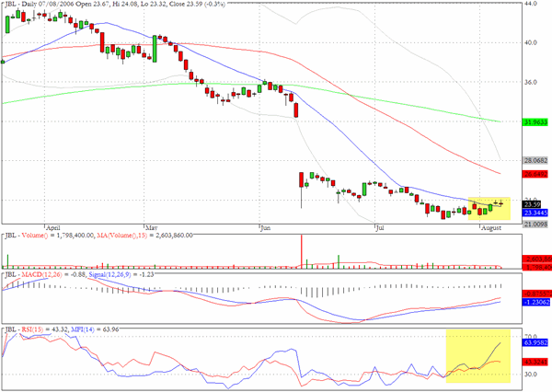This screenshot has height=392, width=552.
Task: Click the blue 63.9582 MFI value label
Action: coord(535,342)
